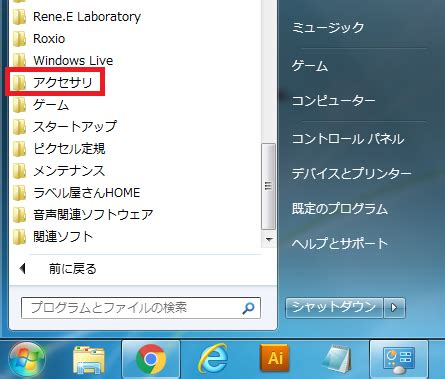Open コンピューター
The height and width of the screenshot is (379, 445).
pos(333,101)
